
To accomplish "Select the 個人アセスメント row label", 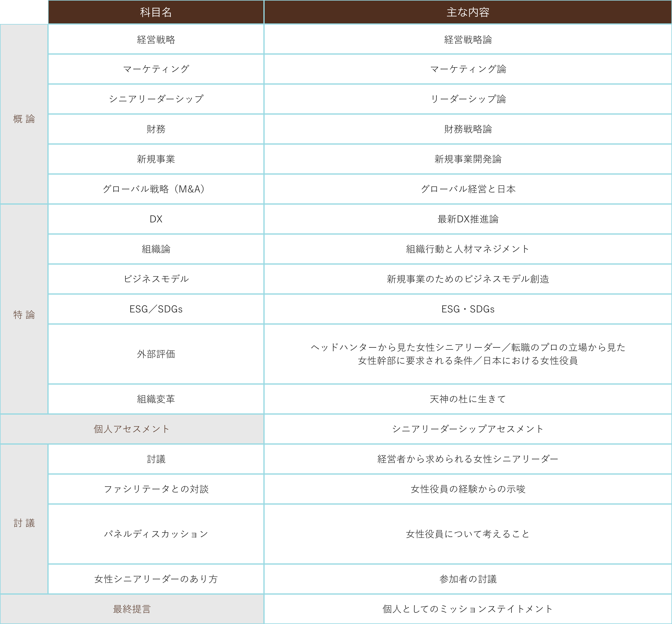I will (x=132, y=429).
